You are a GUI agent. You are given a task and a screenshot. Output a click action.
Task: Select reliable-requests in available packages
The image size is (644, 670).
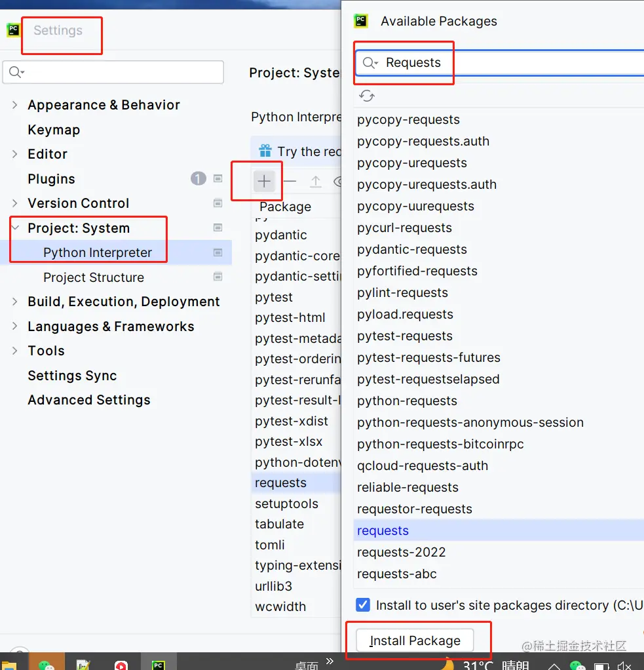[x=407, y=487]
